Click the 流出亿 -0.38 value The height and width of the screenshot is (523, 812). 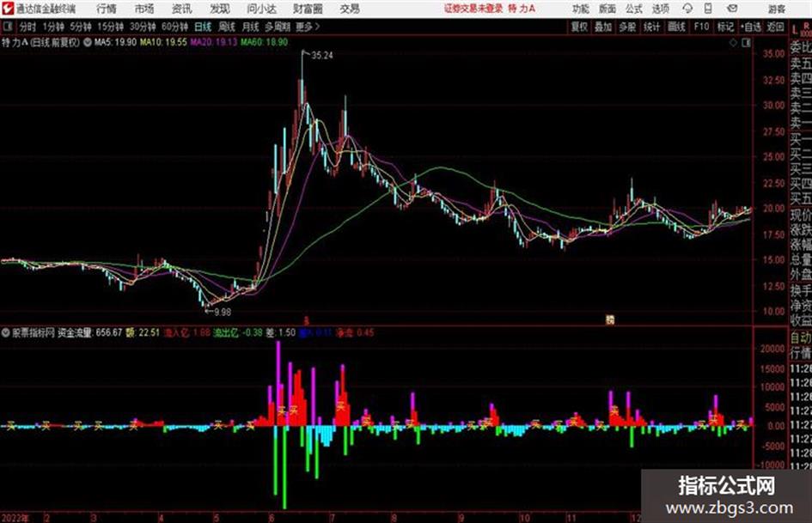click(x=238, y=332)
